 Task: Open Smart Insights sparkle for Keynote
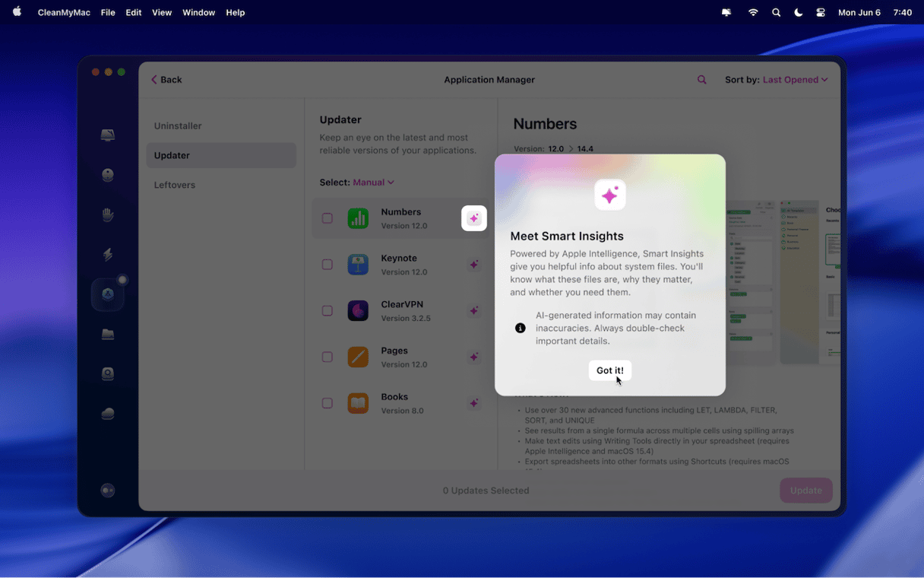point(473,265)
